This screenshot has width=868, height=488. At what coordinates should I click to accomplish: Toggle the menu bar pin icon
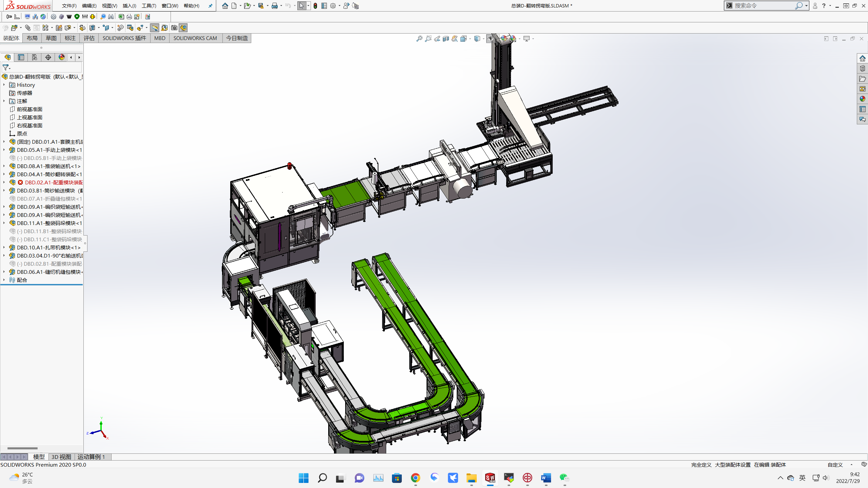click(210, 6)
